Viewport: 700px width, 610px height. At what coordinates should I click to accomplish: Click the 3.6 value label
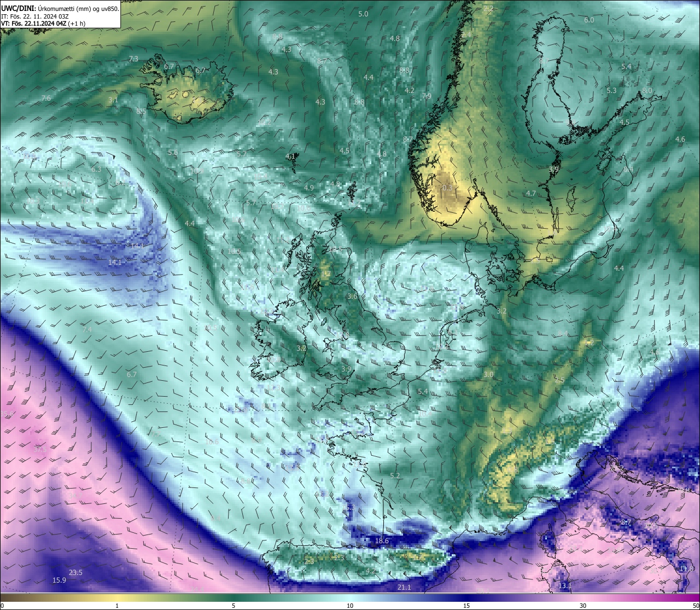[x=352, y=297]
